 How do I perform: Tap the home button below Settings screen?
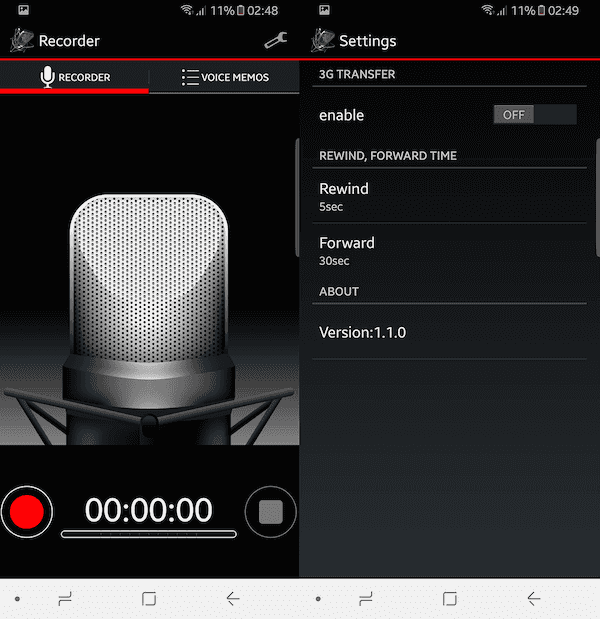[450, 599]
